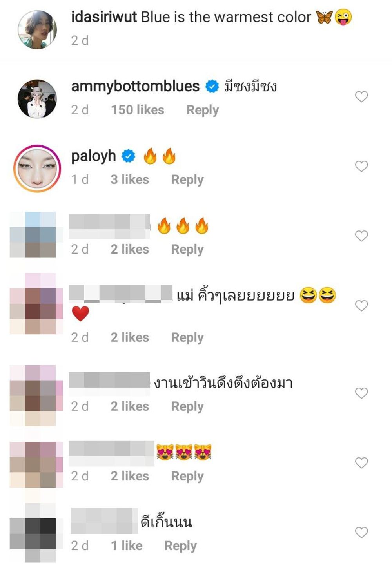Tap heart icon on the last comment
Image resolution: width=392 pixels, height=571 pixels.
(x=361, y=533)
